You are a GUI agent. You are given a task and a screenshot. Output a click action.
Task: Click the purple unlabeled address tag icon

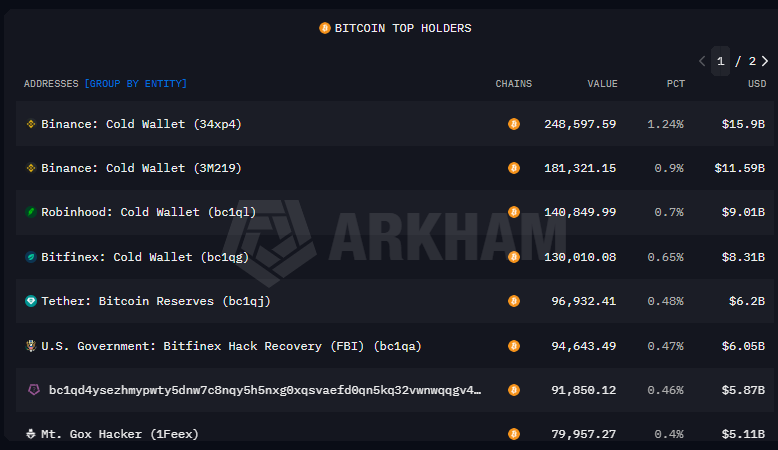(34, 390)
